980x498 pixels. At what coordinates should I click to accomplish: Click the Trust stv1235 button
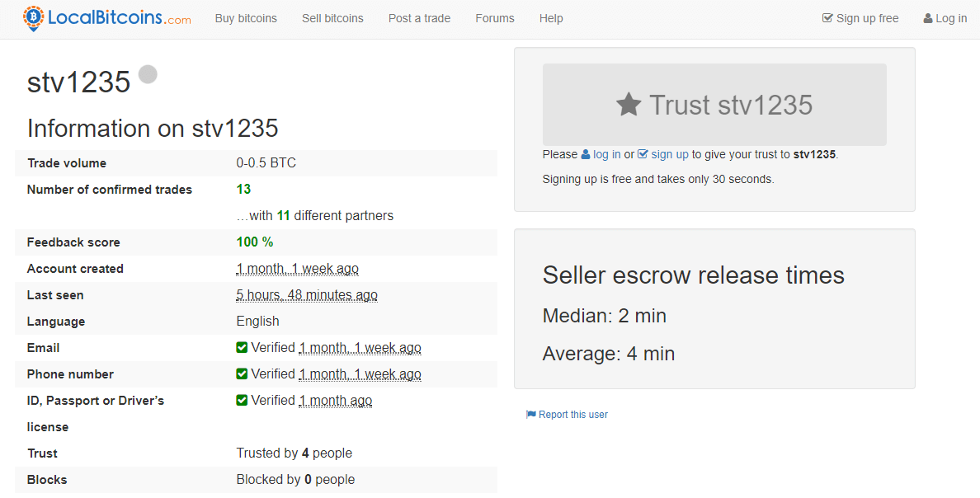pyautogui.click(x=714, y=105)
